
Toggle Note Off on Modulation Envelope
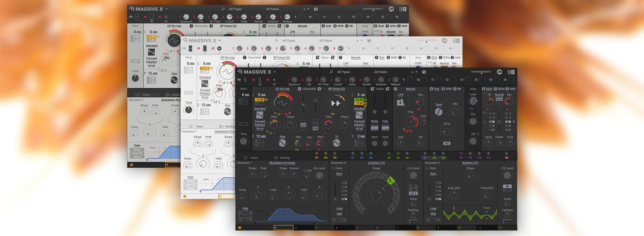tap(245, 216)
